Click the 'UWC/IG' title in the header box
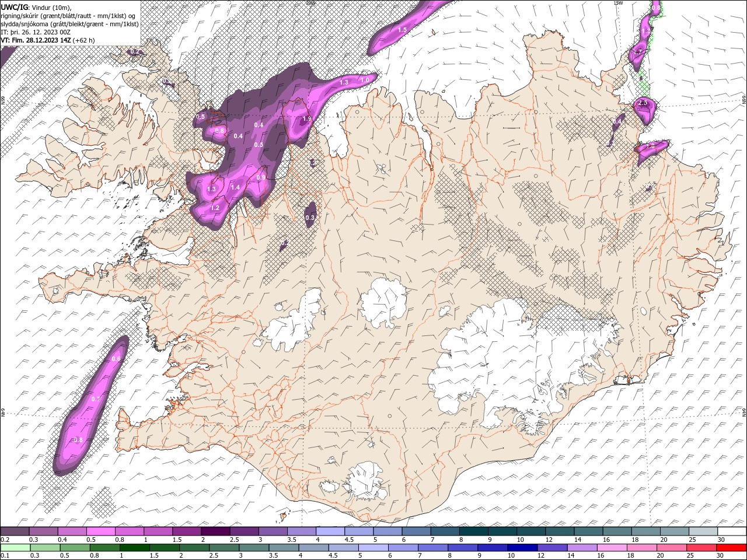747x560 pixels. (x=15, y=7)
